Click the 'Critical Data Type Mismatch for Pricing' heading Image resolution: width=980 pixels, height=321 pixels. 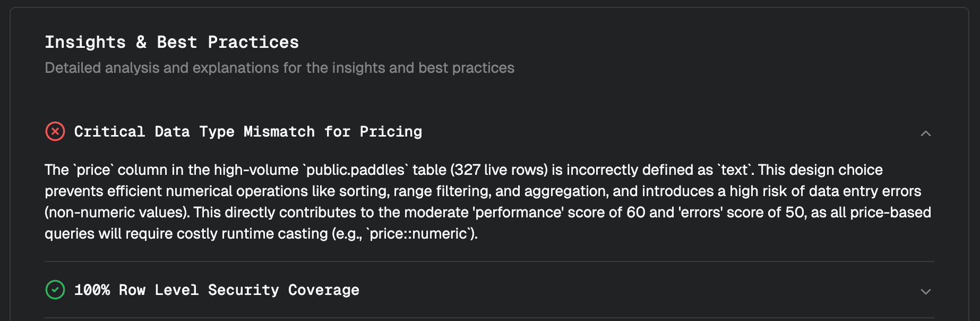[x=248, y=131]
